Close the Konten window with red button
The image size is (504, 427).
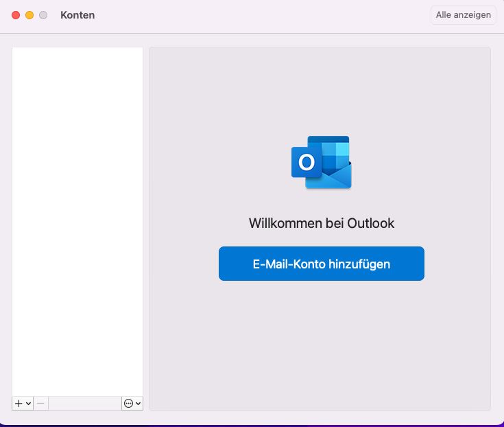pos(16,15)
